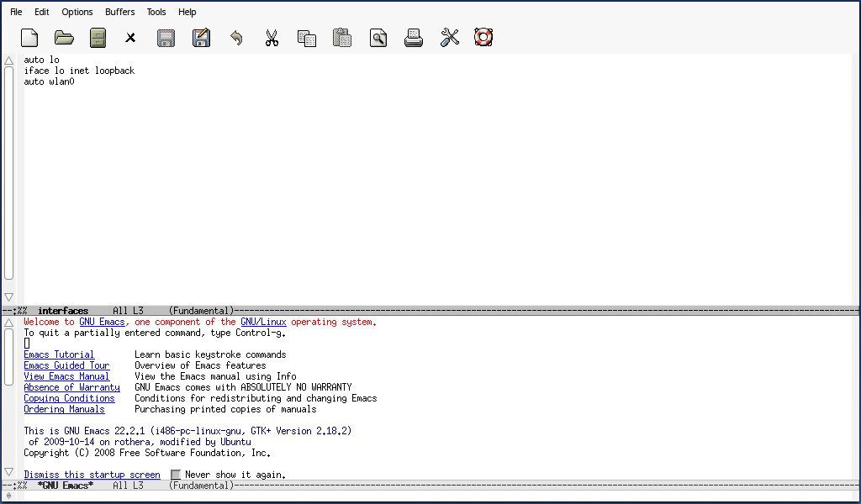
Task: Click 'All L3' in interfaces mode line
Action: coord(128,311)
